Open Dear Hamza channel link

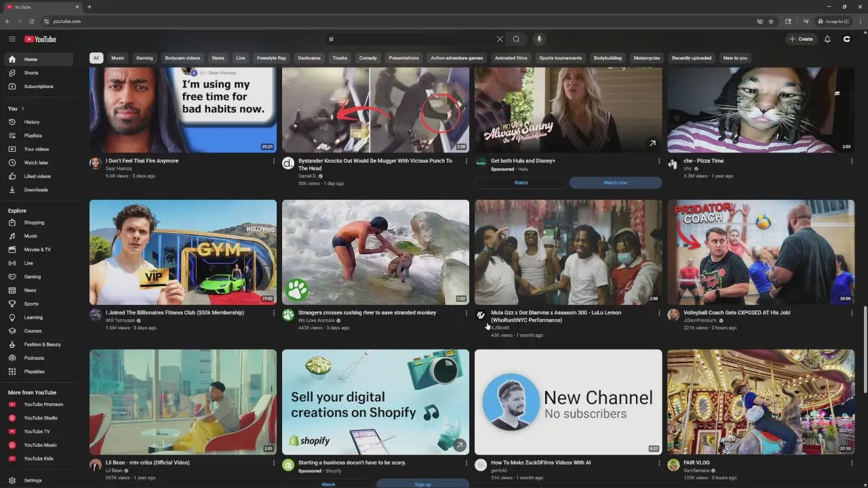[119, 169]
